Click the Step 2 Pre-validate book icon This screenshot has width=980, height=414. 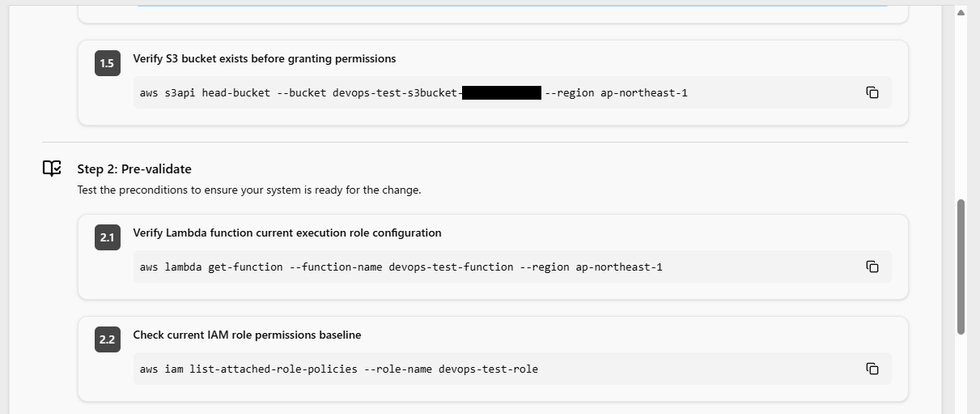click(x=52, y=169)
